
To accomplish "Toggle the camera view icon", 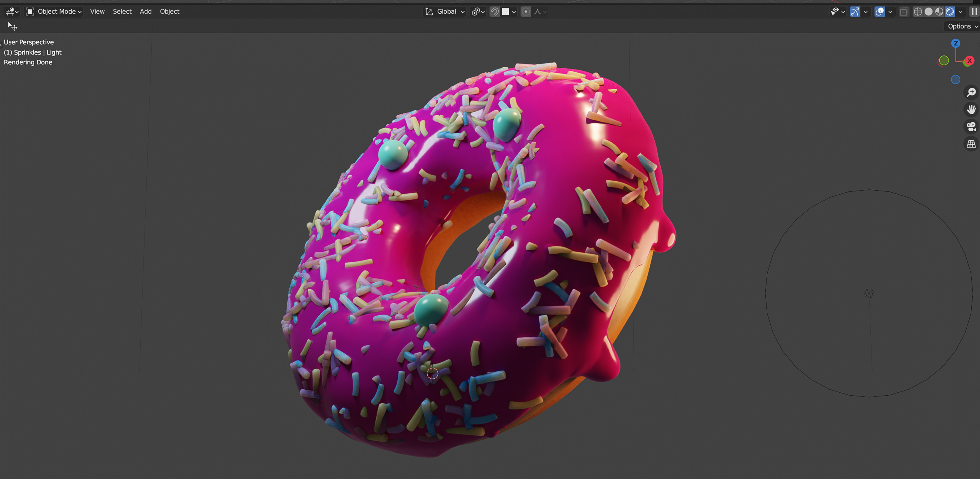I will pos(971,127).
